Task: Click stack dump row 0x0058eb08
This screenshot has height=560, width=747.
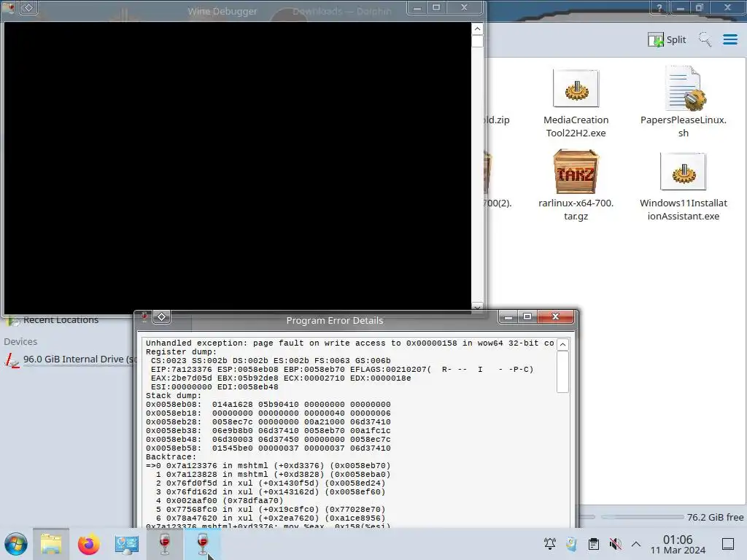Action: 268,404
